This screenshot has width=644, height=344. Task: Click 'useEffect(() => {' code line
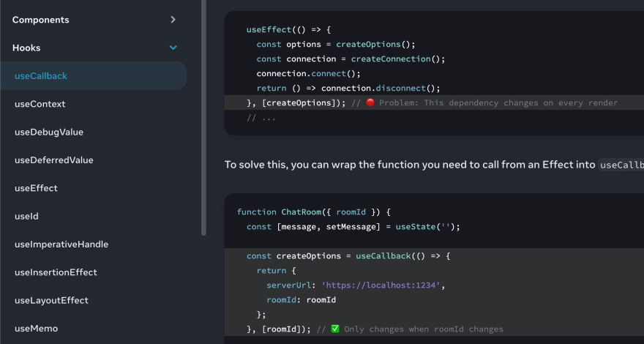click(x=289, y=29)
